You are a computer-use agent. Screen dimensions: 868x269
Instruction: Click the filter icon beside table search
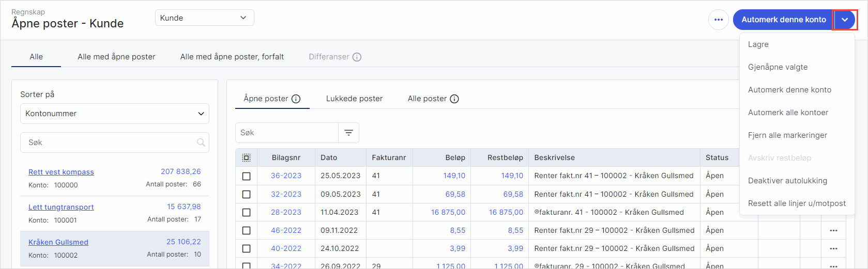click(x=349, y=133)
